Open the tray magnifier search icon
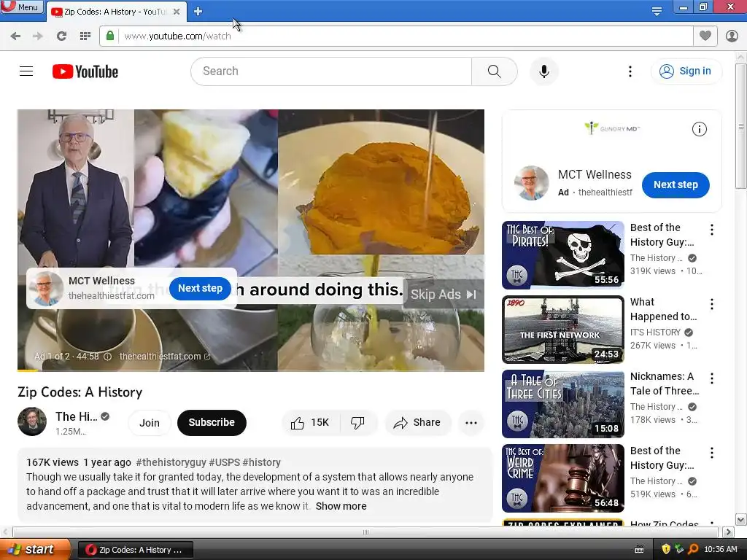 (x=693, y=550)
